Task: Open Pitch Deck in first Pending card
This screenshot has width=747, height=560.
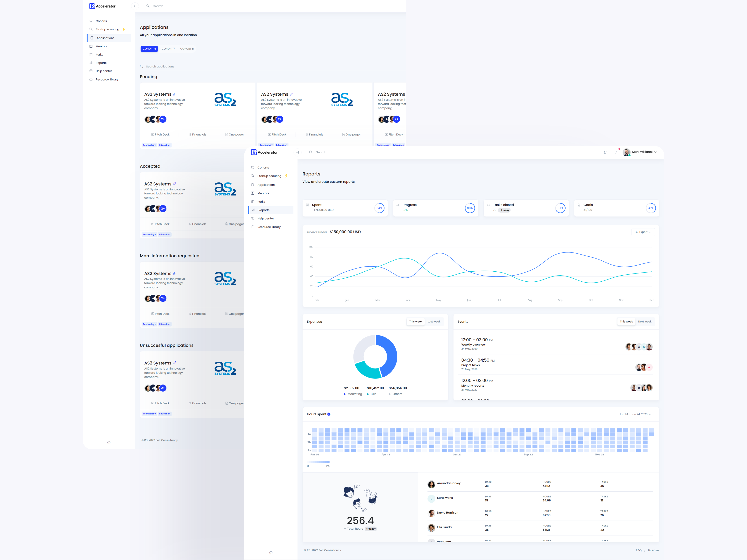Action: pos(160,134)
